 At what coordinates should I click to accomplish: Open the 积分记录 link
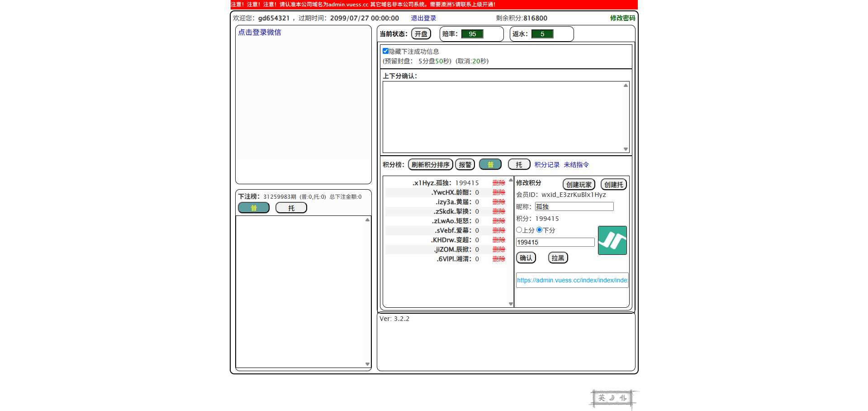coord(547,165)
